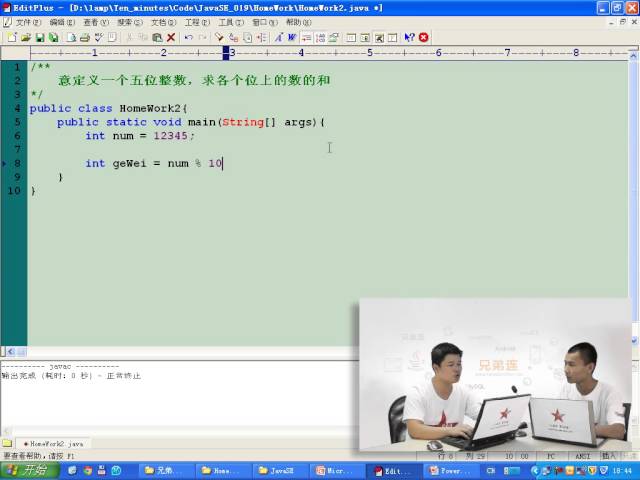Click the 开始 Start button
Viewport: 640px width, 480px height.
click(x=30, y=470)
